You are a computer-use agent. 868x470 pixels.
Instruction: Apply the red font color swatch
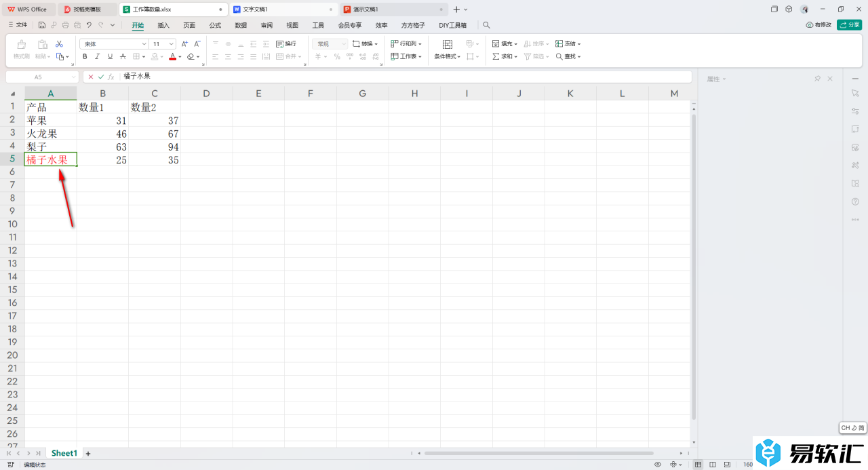172,56
